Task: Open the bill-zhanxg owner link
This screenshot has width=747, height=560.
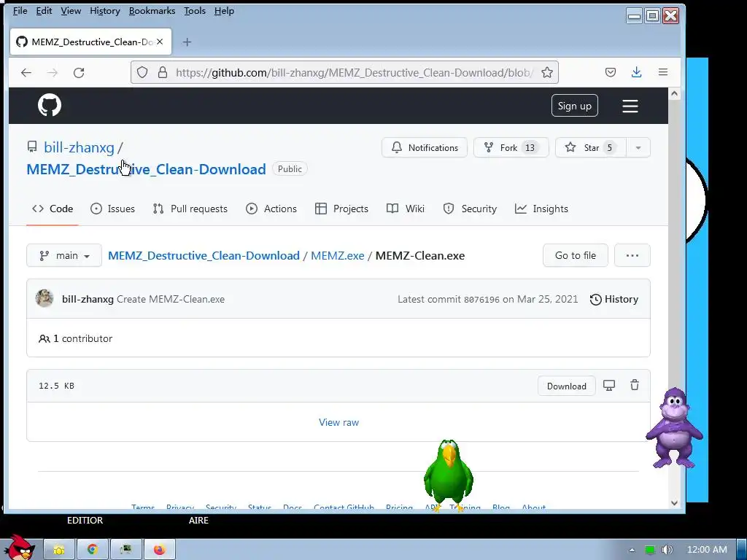Action: [79, 147]
